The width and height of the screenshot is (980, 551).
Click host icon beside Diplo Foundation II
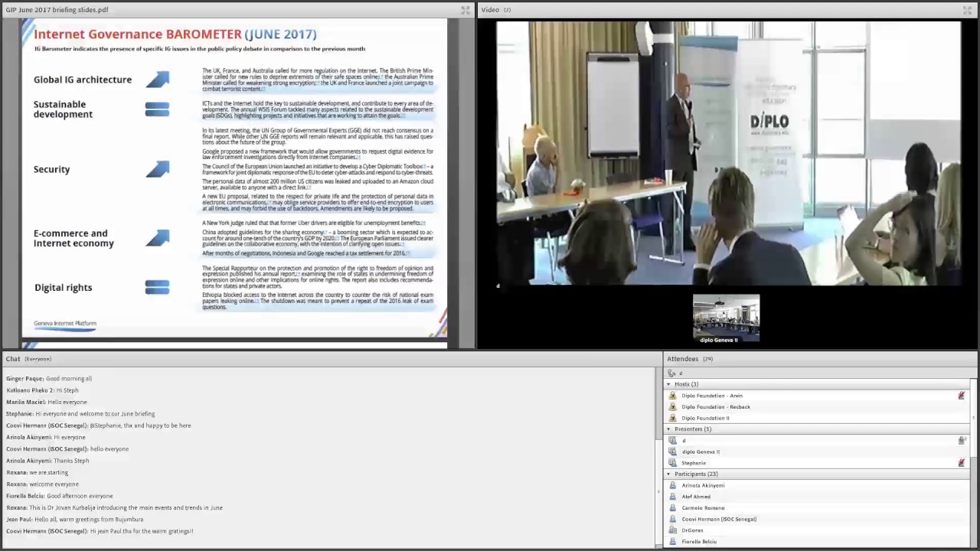tap(673, 419)
